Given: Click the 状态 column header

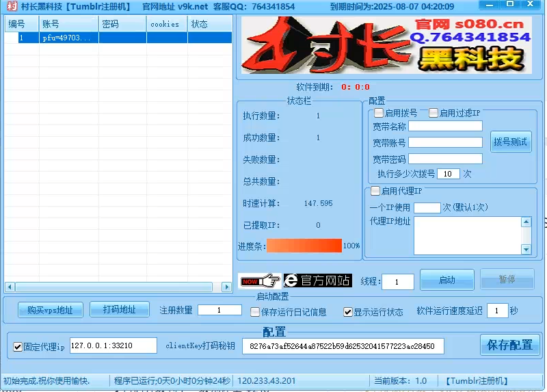Looking at the screenshot, I should (x=210, y=24).
